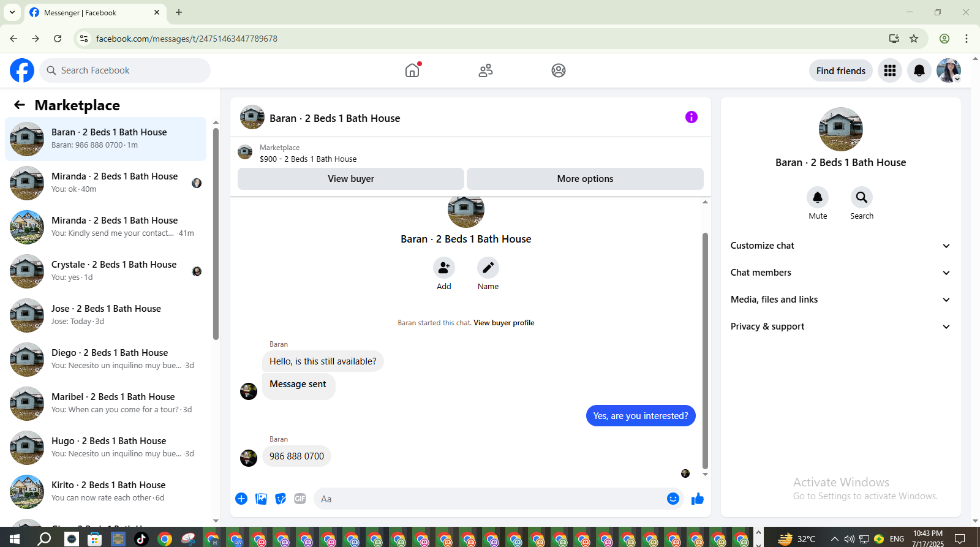980x547 pixels.
Task: Open the account profile picture menu
Action: click(949, 70)
